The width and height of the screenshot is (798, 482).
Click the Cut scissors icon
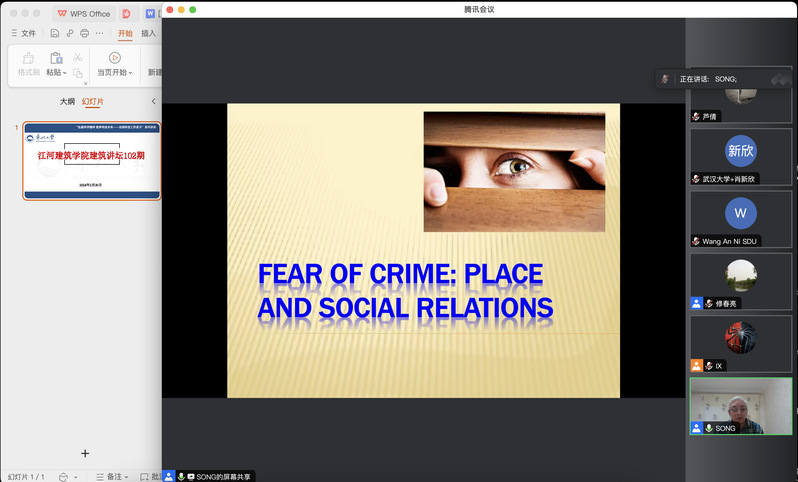tap(78, 57)
